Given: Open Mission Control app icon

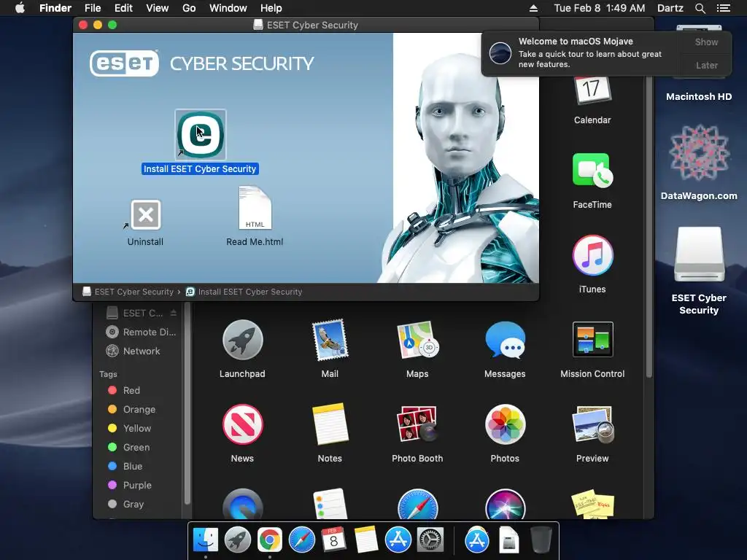Looking at the screenshot, I should tap(592, 340).
